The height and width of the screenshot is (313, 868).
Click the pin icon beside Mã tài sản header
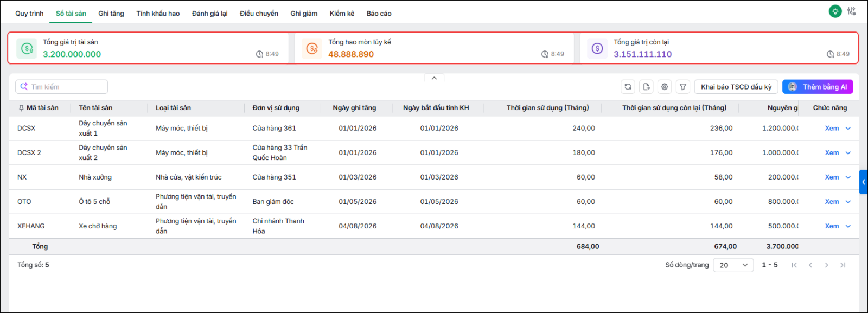coord(21,108)
